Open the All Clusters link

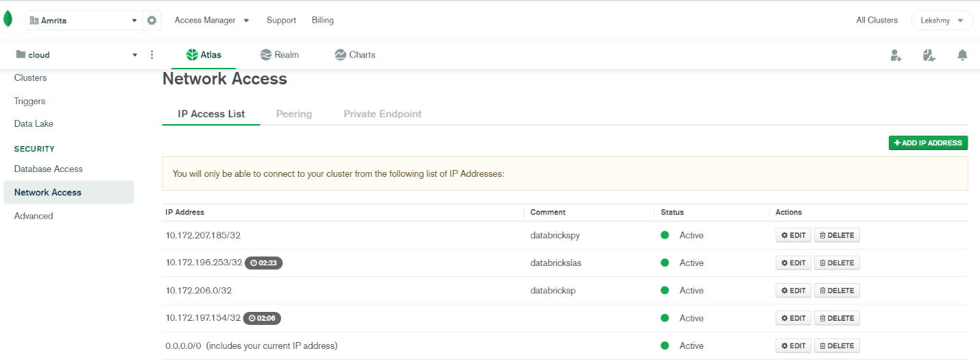[x=877, y=21]
